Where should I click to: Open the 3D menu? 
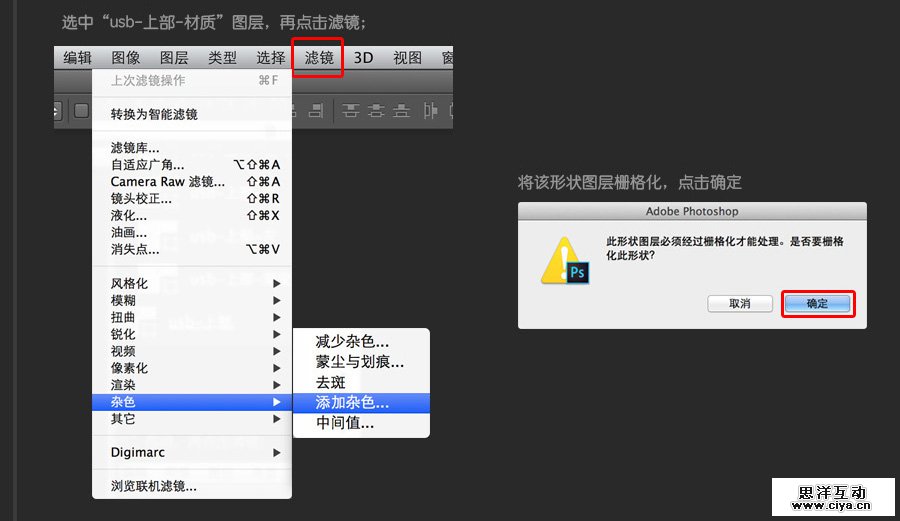click(x=363, y=57)
